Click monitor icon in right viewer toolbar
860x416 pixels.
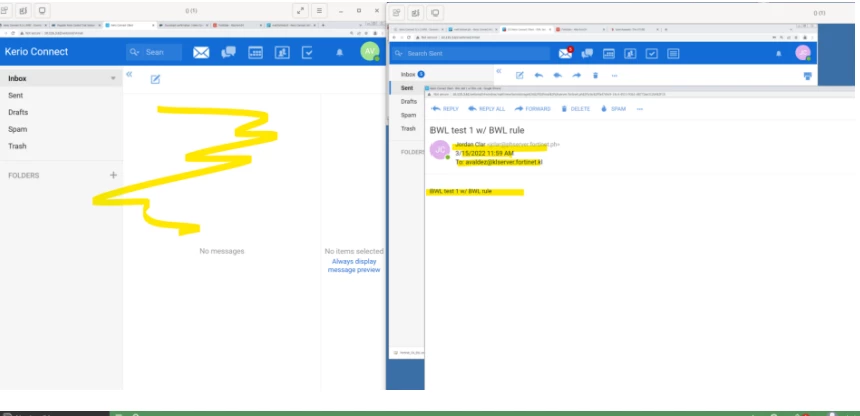click(x=435, y=12)
